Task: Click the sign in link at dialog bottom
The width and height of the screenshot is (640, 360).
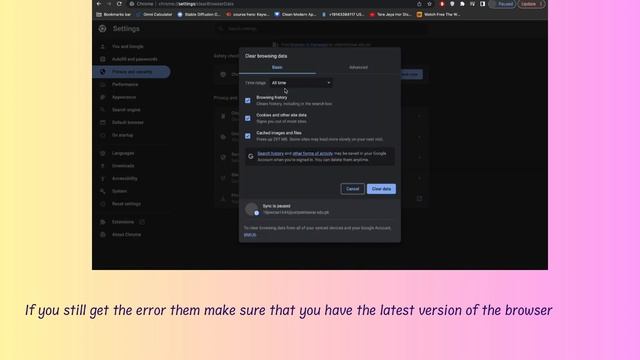Action: (250, 235)
